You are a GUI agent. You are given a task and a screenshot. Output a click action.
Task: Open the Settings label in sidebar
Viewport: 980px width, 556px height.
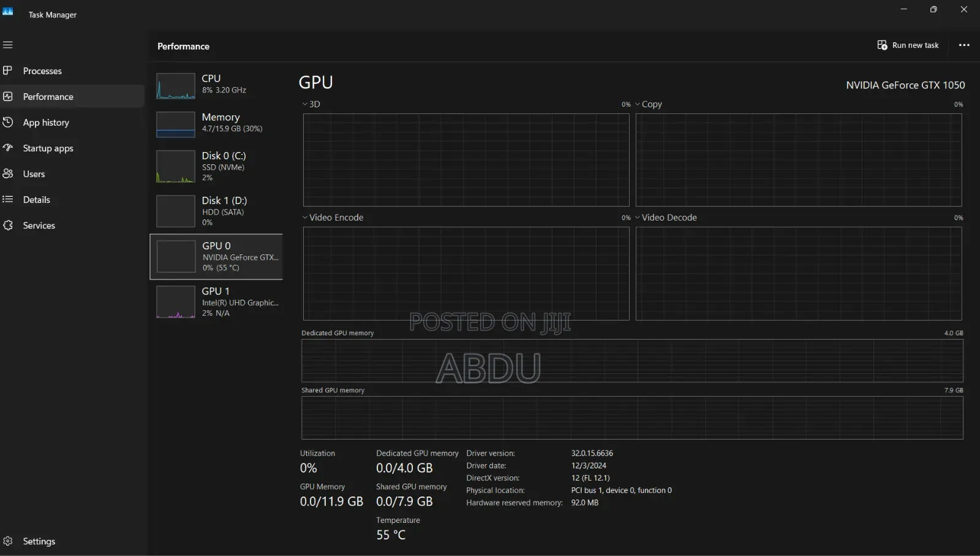coord(39,541)
